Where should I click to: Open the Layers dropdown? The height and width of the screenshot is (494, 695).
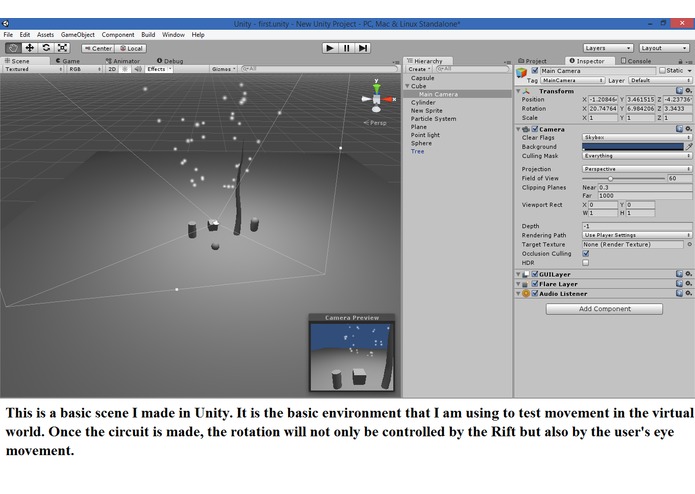point(608,48)
